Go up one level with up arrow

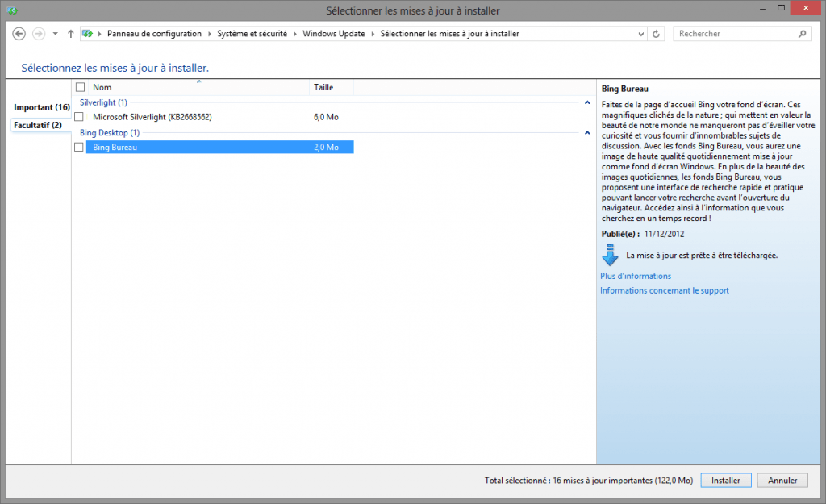[x=71, y=34]
